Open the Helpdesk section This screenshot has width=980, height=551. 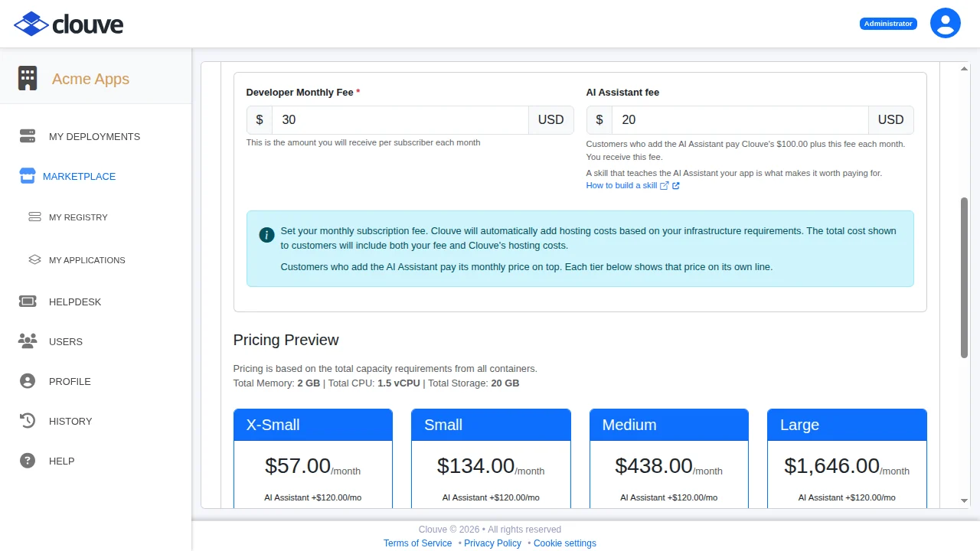(75, 302)
